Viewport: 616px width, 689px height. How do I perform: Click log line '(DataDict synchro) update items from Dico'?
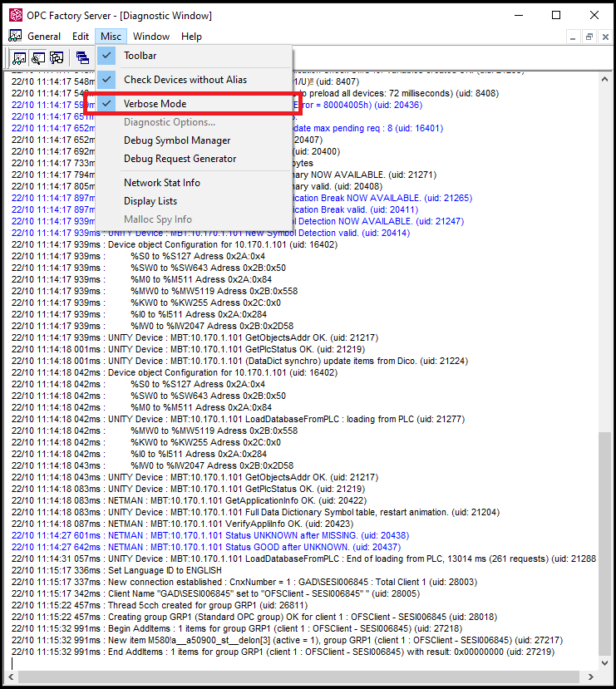point(240,361)
